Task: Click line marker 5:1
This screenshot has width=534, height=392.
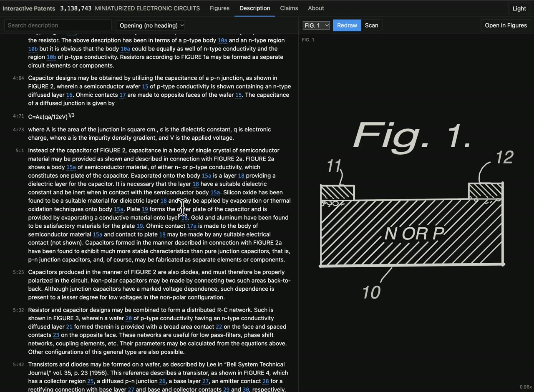Action: [x=20, y=151]
